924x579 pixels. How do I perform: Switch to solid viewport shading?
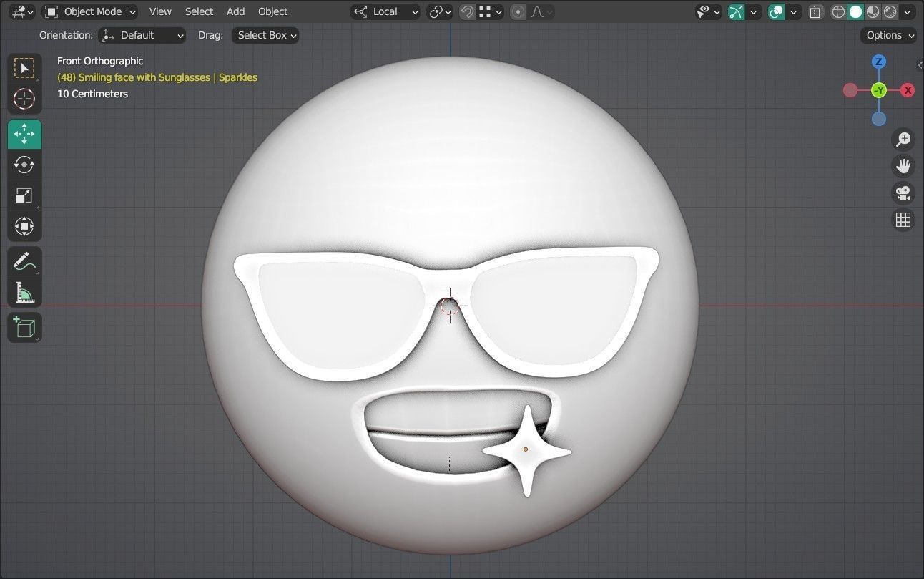click(855, 11)
